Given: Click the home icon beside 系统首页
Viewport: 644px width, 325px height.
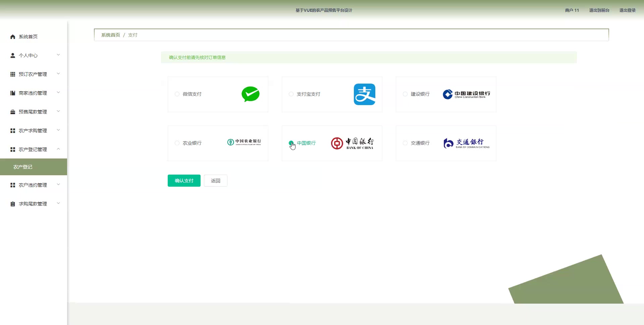Looking at the screenshot, I should tap(13, 37).
